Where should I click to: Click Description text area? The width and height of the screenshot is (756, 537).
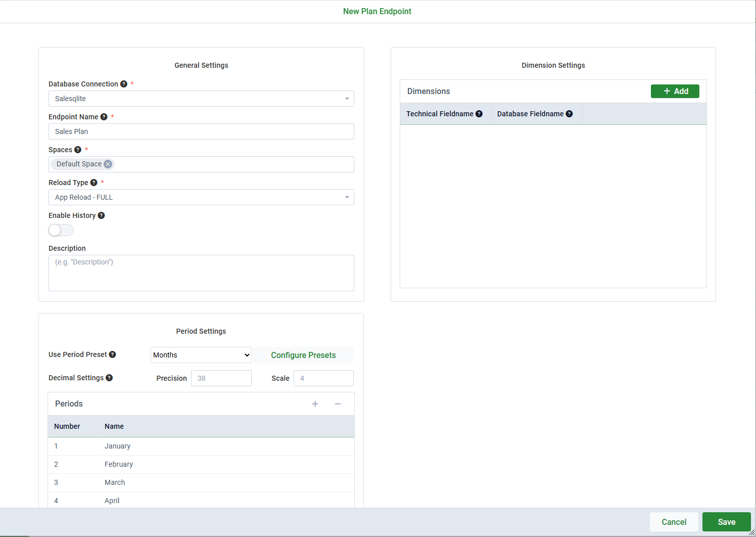[x=201, y=273]
